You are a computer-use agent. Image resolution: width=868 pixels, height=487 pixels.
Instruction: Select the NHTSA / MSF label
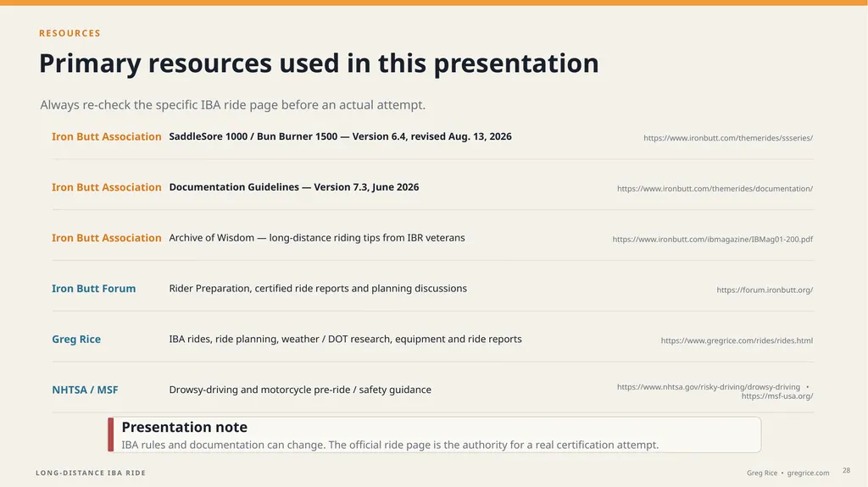click(85, 390)
